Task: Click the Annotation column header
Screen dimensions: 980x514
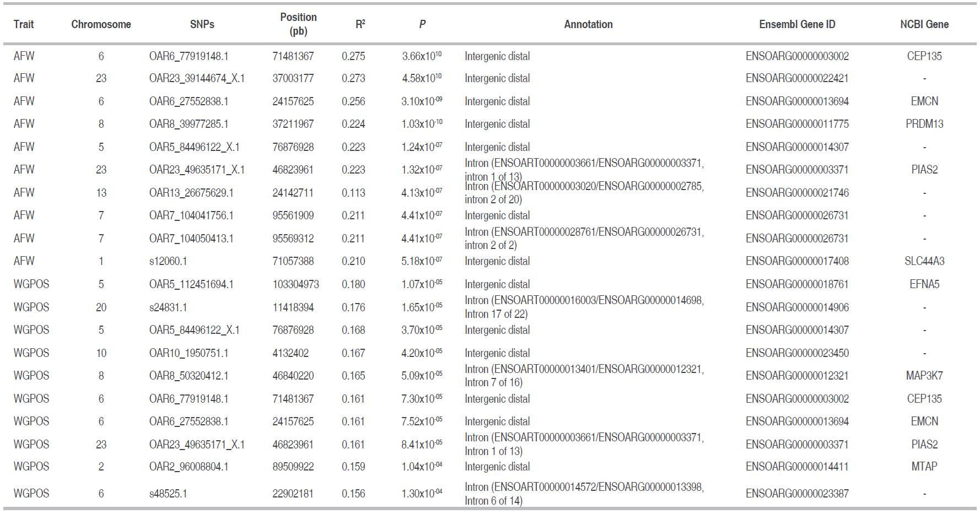Action: coord(588,24)
